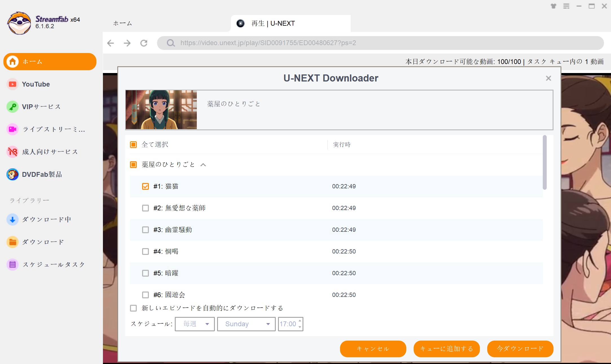Collapse the 薬屋のひとりごと episode list
This screenshot has width=611, height=364.
[x=203, y=165]
